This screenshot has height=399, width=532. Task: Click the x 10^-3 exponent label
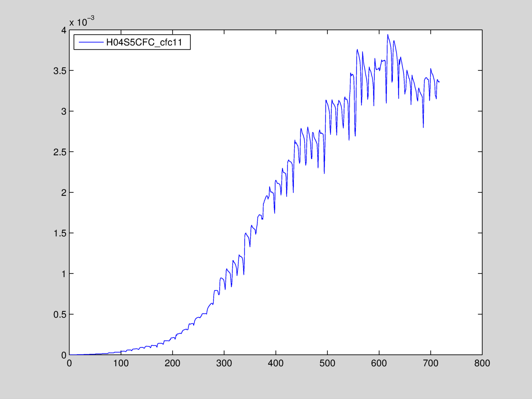coord(82,22)
